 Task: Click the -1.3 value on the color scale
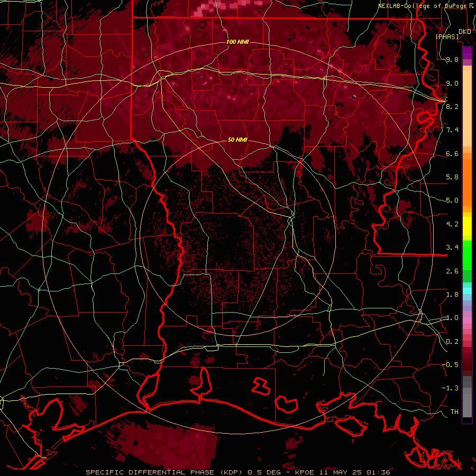click(x=450, y=388)
